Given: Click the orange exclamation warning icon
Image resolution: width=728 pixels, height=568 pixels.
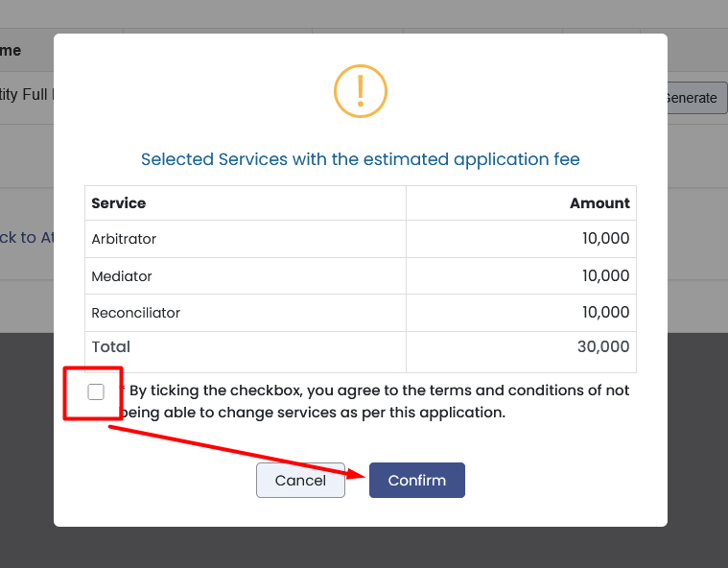Looking at the screenshot, I should pos(361,90).
